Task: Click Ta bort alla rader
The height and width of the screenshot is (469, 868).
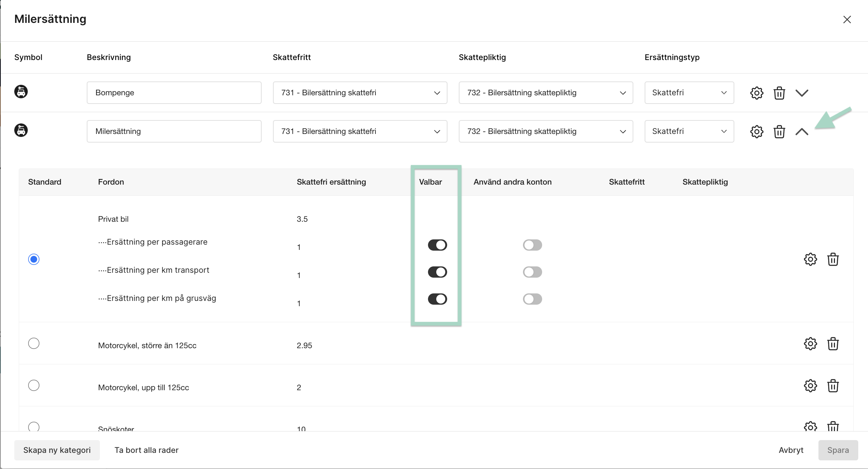Action: click(x=146, y=450)
